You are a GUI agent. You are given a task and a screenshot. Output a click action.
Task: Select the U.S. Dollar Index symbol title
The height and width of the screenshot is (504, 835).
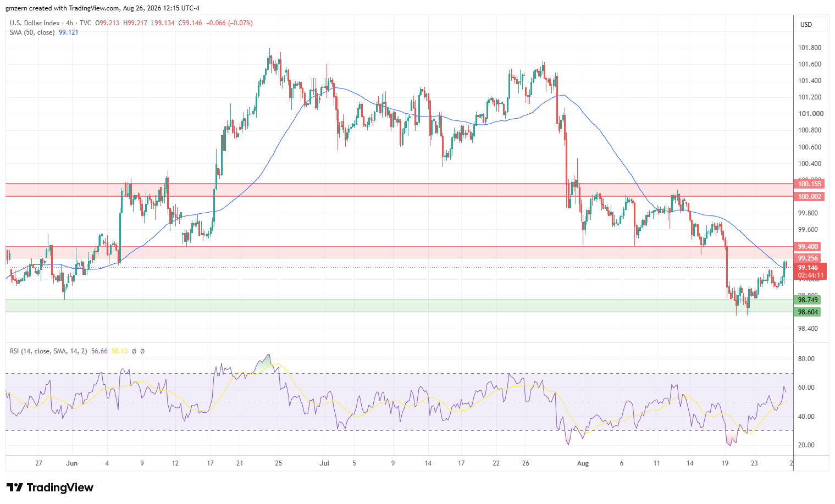[34, 23]
